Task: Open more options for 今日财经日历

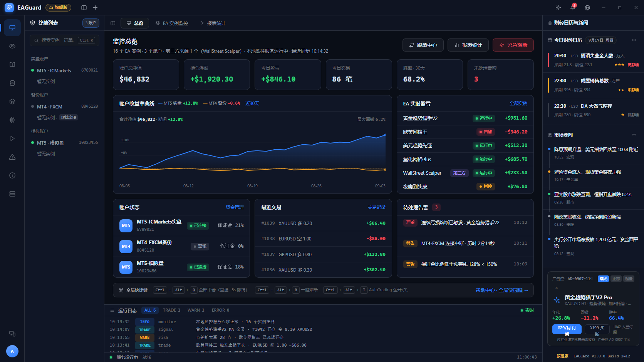Action: [x=634, y=40]
